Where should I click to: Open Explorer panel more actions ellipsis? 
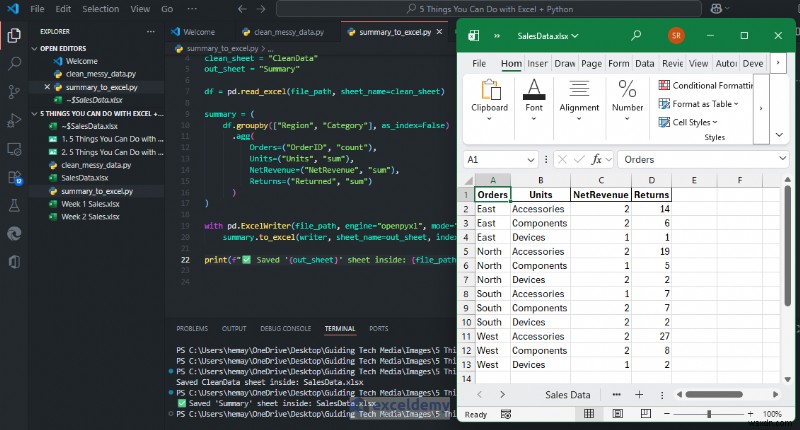(151, 32)
